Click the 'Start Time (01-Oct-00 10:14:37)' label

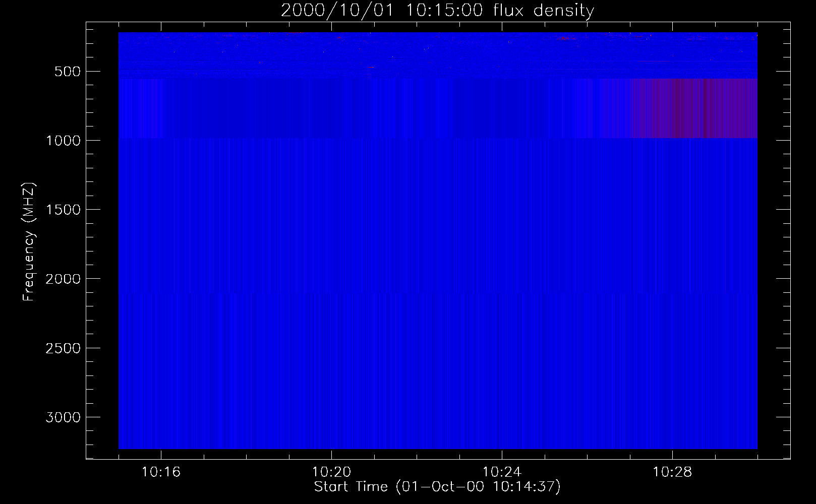pos(437,487)
